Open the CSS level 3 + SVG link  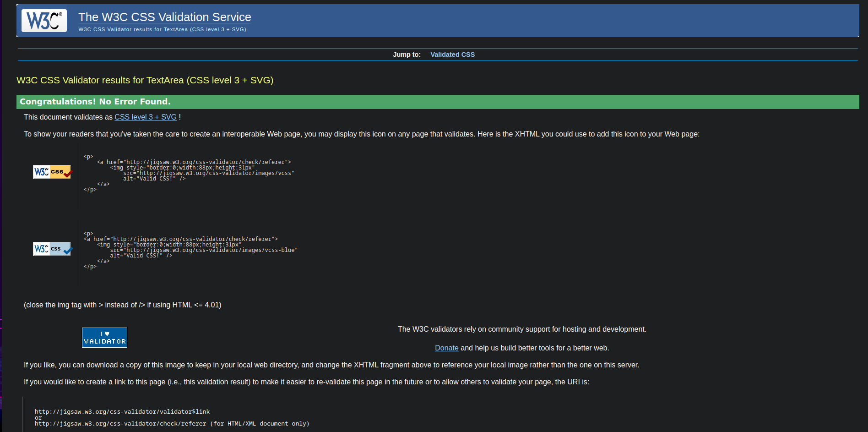tap(146, 117)
